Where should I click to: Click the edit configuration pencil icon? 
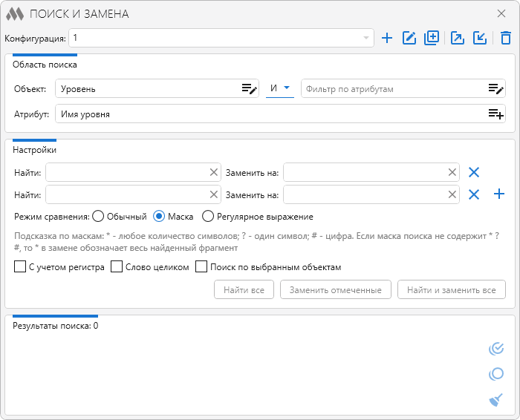coord(409,38)
